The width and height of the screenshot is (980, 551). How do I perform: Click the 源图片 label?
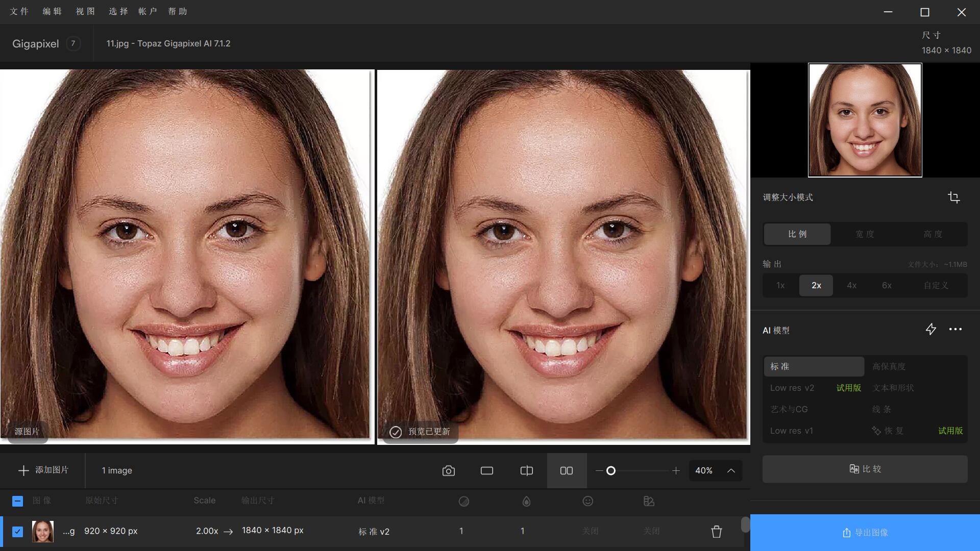[27, 432]
